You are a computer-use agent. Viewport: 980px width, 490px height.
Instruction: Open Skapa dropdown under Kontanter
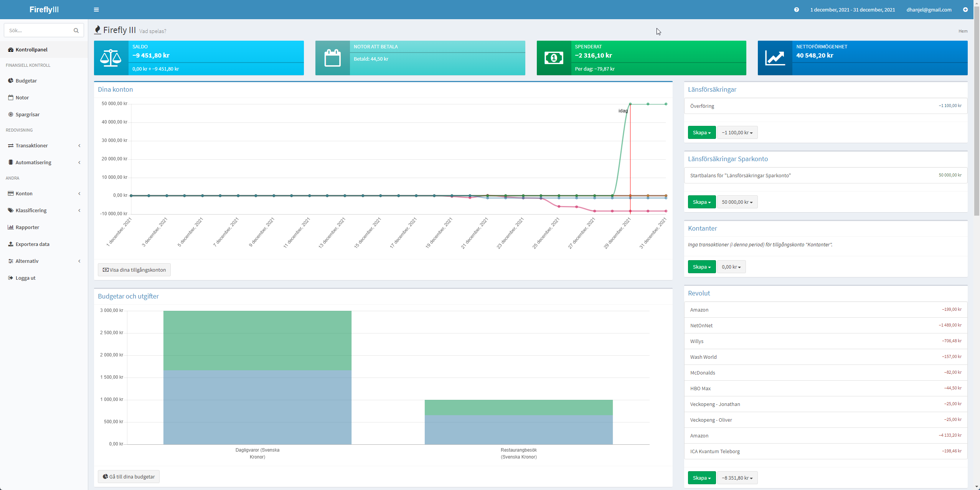coord(701,267)
